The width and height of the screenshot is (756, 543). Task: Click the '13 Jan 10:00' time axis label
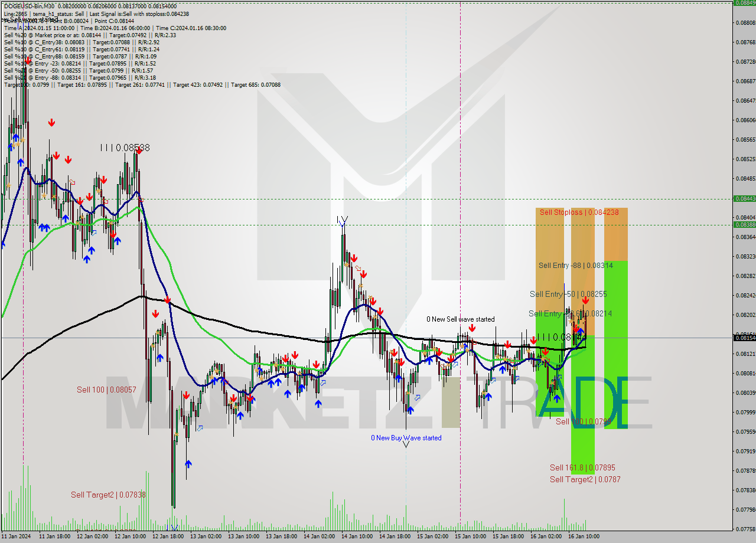click(x=244, y=537)
